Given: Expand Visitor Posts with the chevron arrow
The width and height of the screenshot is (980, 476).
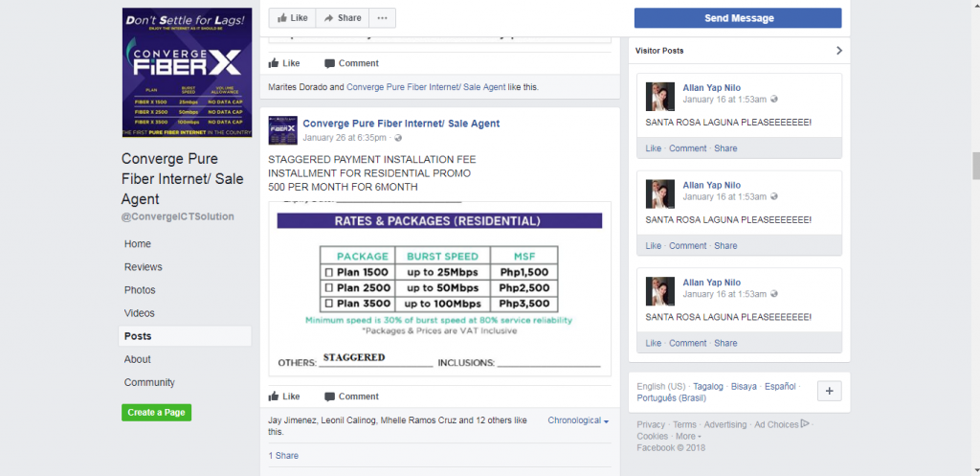Looking at the screenshot, I should click(x=838, y=51).
